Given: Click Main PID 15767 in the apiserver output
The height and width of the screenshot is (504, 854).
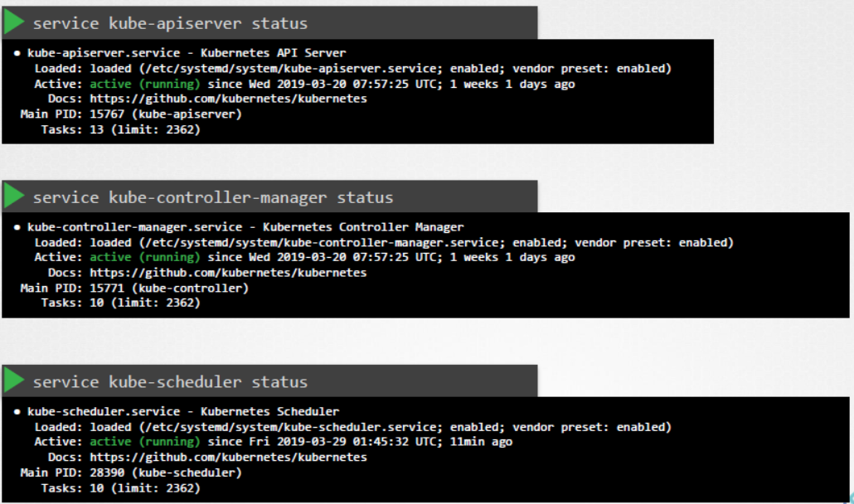Looking at the screenshot, I should click(104, 114).
